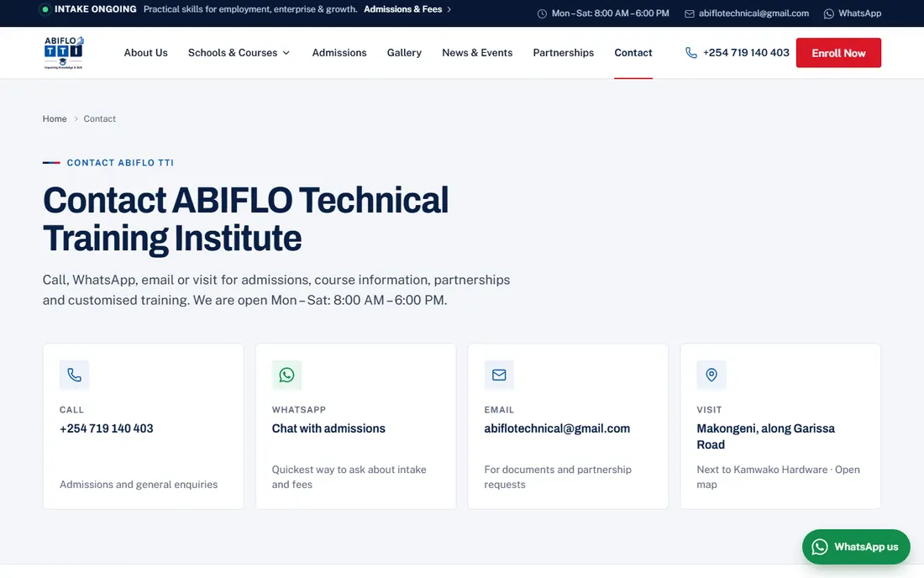Open the Gallery menu item

click(404, 53)
